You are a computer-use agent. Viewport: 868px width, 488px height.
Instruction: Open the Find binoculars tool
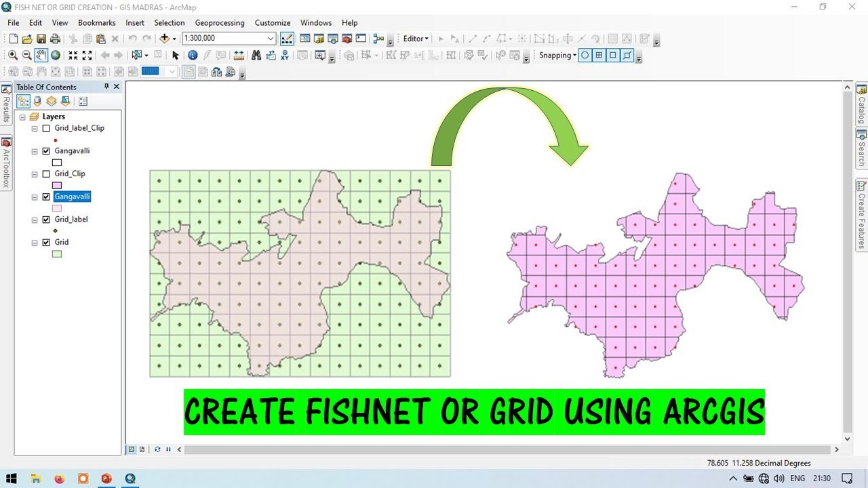256,55
